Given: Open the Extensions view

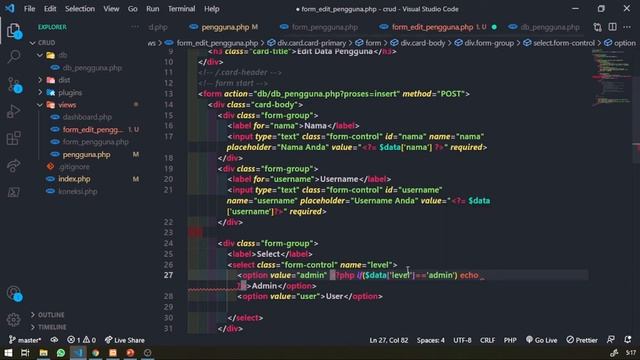Looking at the screenshot, I should click(13, 138).
